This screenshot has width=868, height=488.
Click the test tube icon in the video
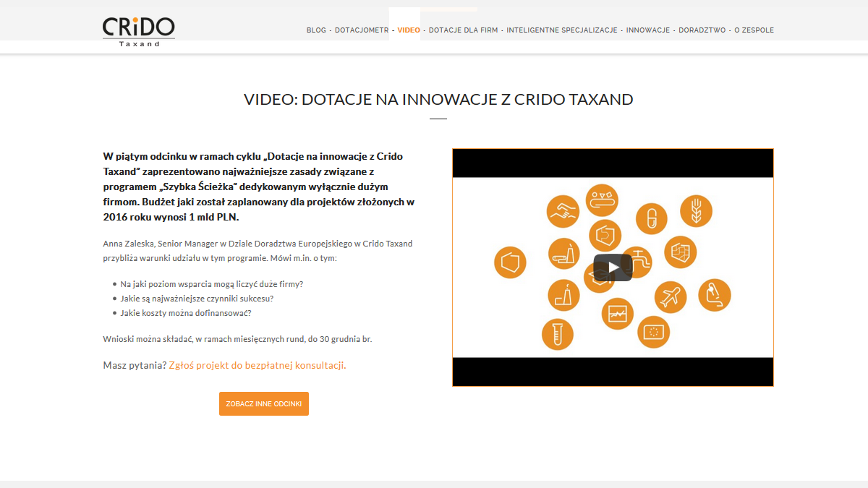[x=557, y=334]
